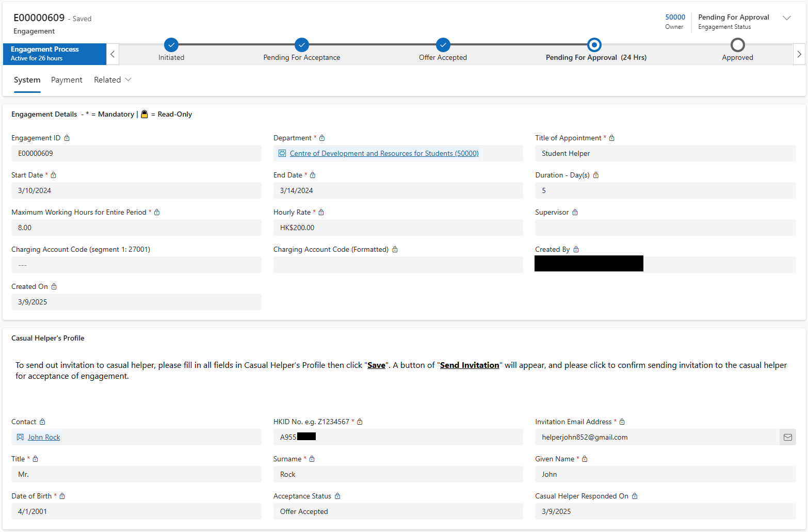Click the Charging Account Code segment field
Screen dimensions: 808x532
pyautogui.click(x=136, y=265)
